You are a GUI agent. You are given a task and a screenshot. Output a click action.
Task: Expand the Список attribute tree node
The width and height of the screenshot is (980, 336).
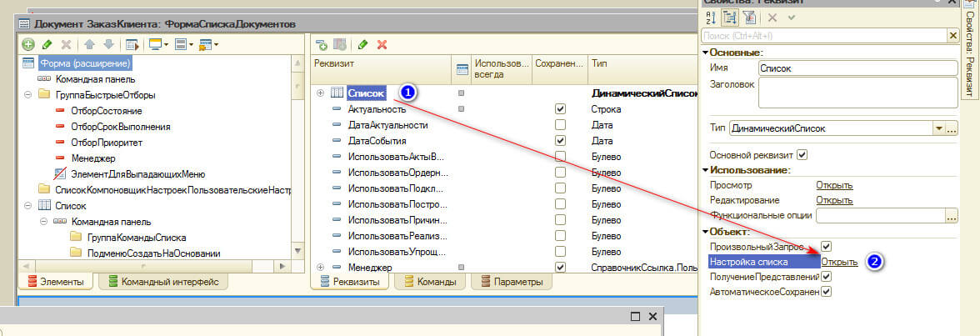pyautogui.click(x=321, y=93)
